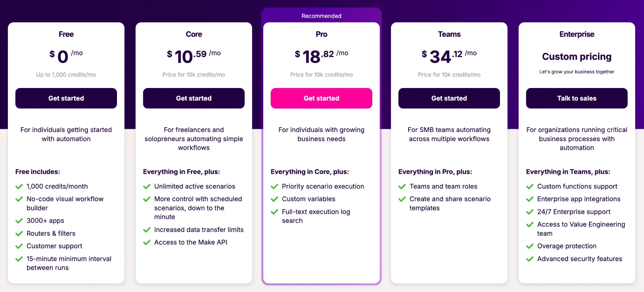Click the checkmark next to Access to the Make API
Screen dimensions: 644x292
pyautogui.click(x=147, y=242)
